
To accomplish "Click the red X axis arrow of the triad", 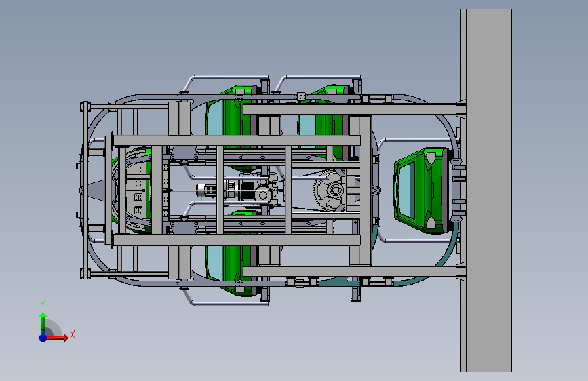I will coord(58,338).
